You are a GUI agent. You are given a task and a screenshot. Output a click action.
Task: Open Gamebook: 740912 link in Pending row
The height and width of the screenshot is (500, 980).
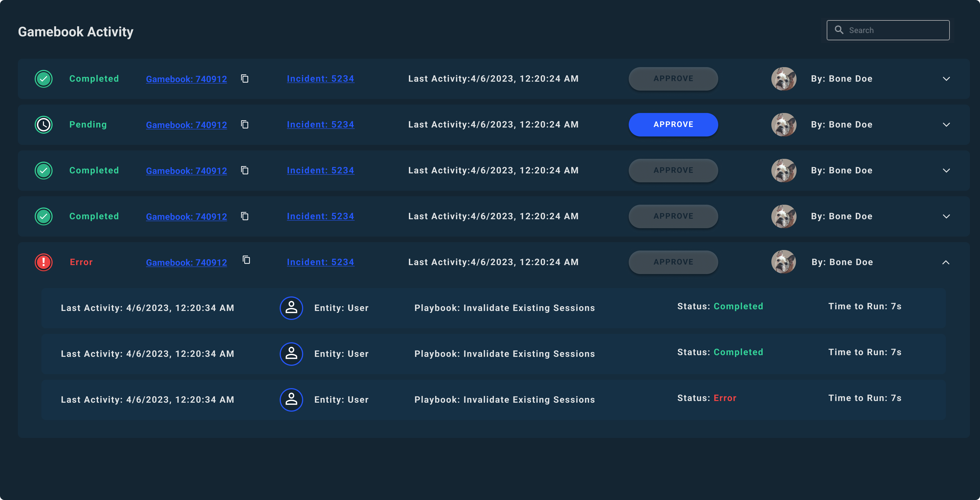pos(187,125)
